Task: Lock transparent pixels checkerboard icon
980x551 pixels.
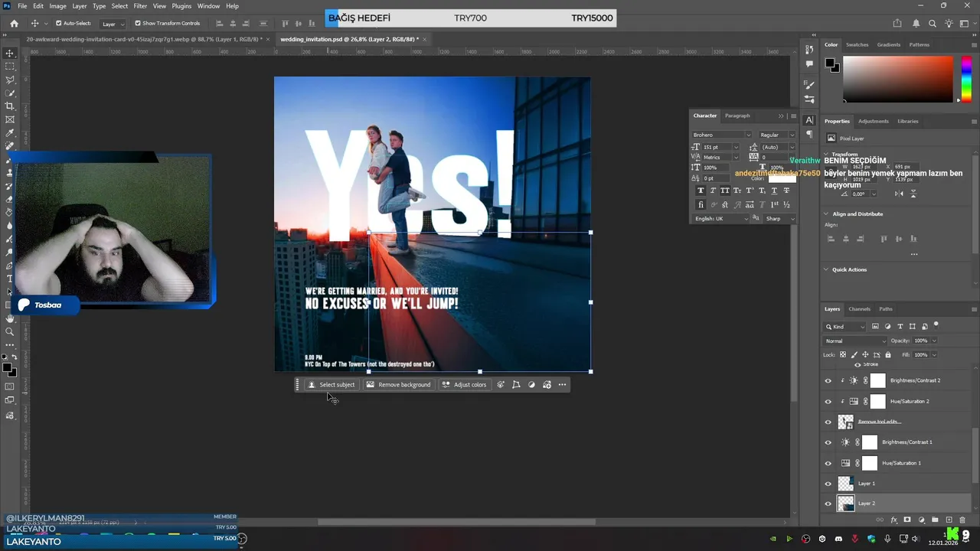Action: tap(843, 354)
